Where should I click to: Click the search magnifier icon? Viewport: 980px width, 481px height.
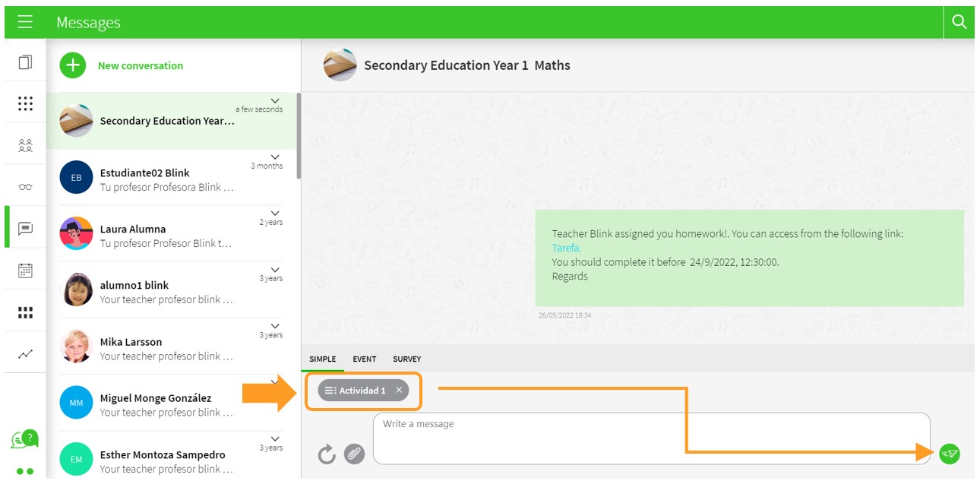[x=959, y=22]
